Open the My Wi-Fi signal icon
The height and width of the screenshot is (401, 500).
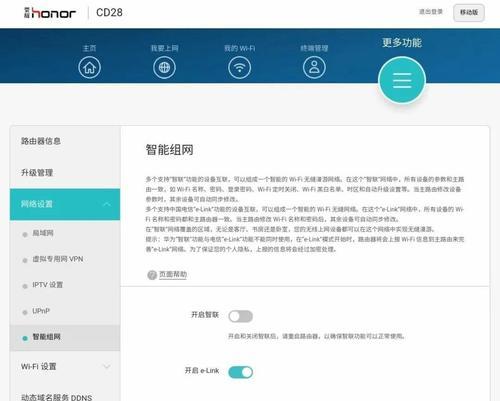(239, 68)
